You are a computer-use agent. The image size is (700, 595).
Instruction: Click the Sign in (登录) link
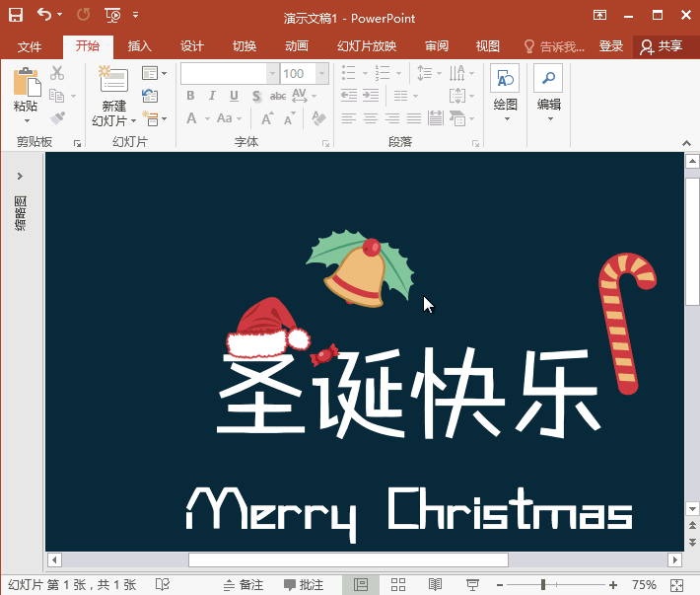(611, 46)
